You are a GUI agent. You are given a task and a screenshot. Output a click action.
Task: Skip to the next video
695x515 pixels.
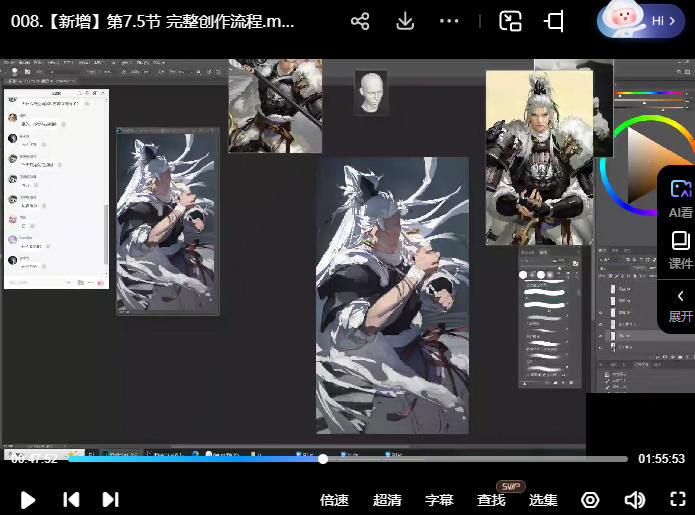click(110, 500)
